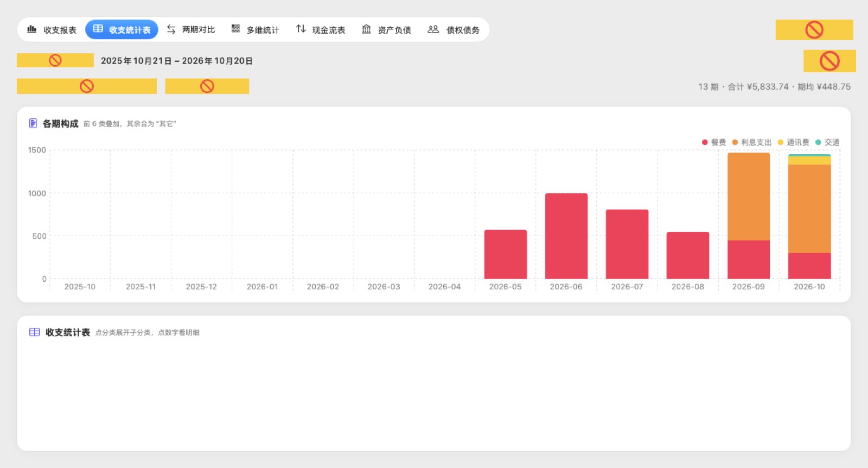Viewport: 868px width, 468px height.
Task: Open the 多维统计 tab
Action: pyautogui.click(x=255, y=30)
